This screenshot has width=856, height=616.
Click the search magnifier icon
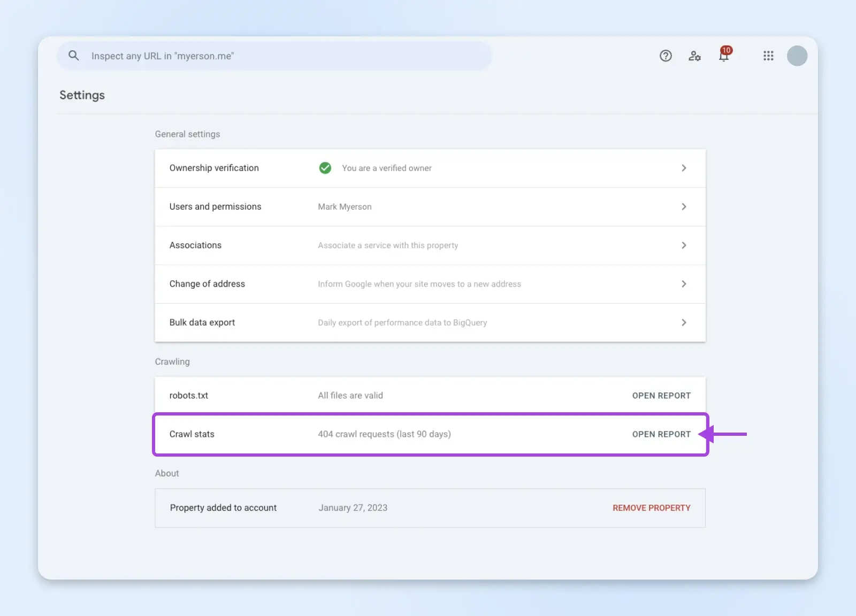tap(74, 56)
